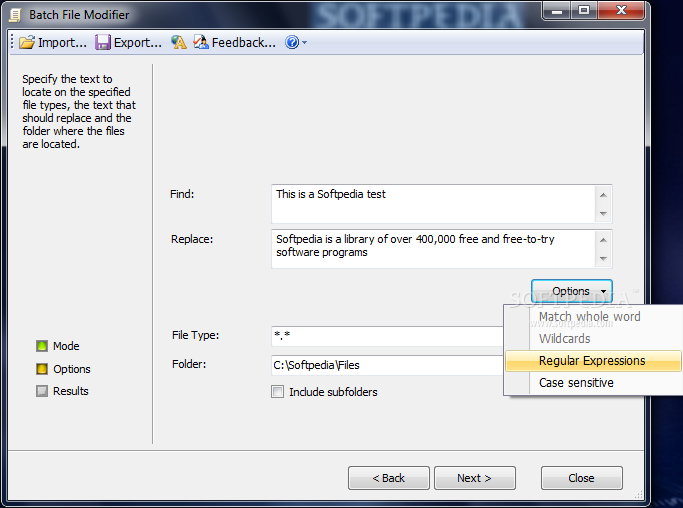Click the Back button
Screen dimensions: 683x508
click(x=389, y=478)
